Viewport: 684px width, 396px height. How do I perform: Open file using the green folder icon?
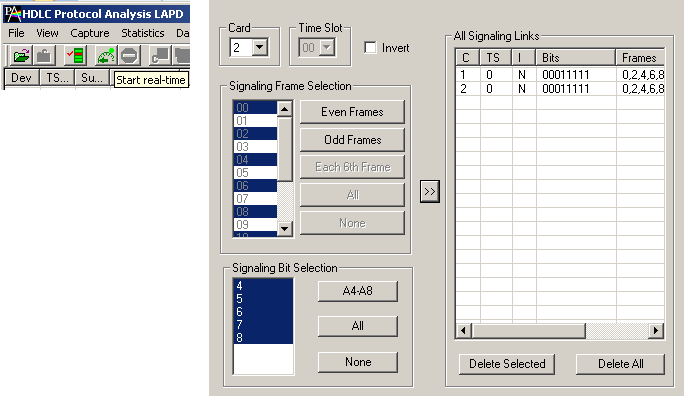[21, 56]
